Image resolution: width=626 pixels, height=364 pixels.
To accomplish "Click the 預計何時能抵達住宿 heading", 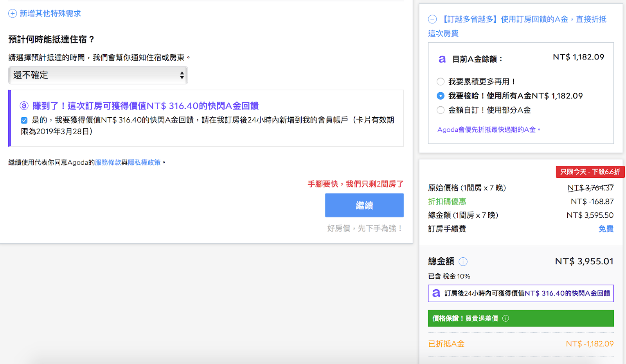I will (x=52, y=39).
